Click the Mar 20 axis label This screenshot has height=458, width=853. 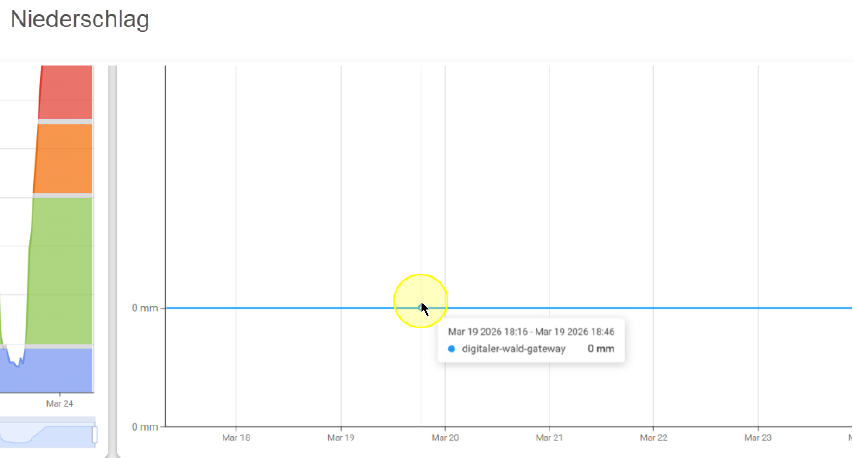[445, 437]
